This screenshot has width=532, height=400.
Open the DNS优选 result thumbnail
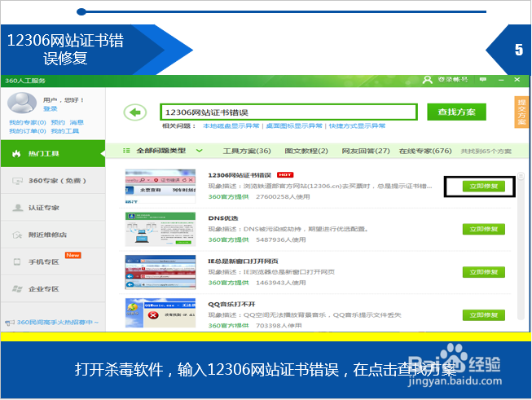(x=160, y=230)
